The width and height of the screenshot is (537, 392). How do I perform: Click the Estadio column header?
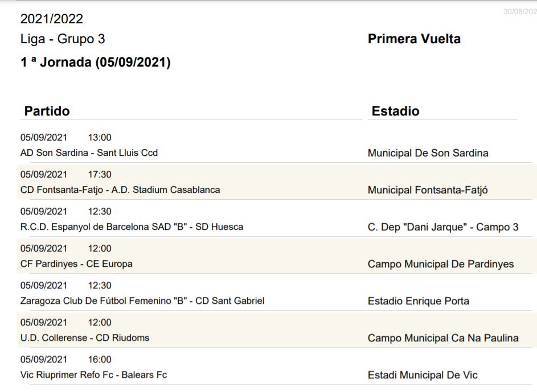tap(396, 111)
